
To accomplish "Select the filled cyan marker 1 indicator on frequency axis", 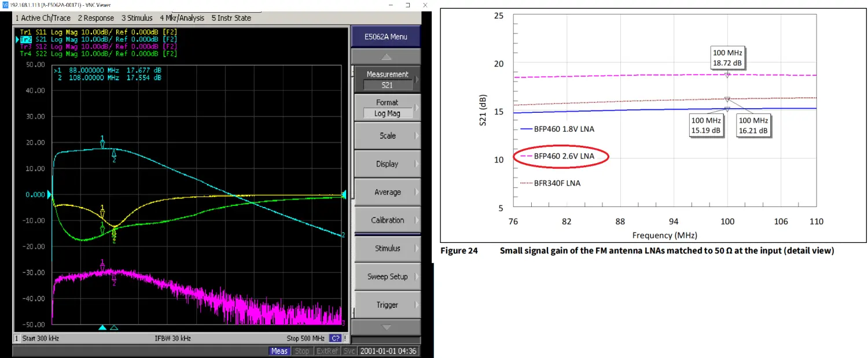I will [102, 327].
